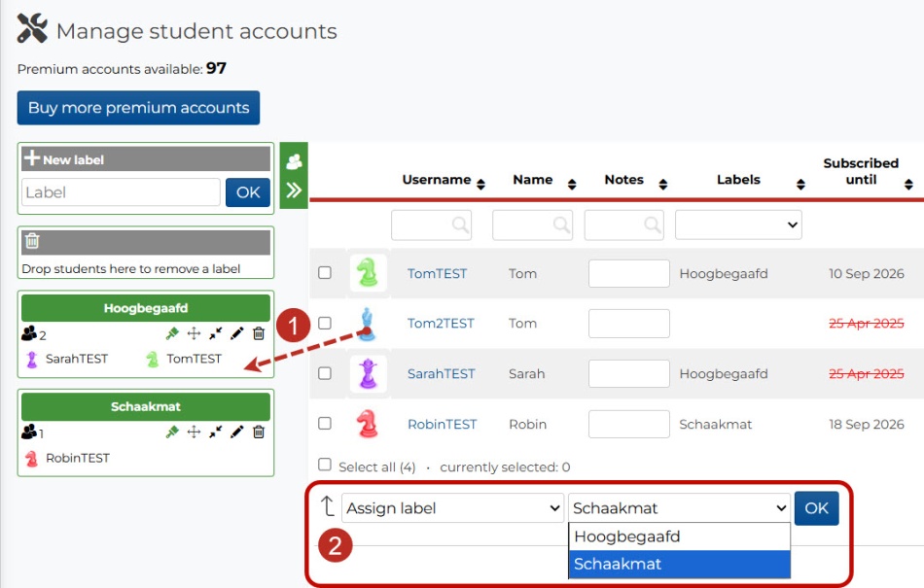Click the paintbrush color icon for Hoogbegaafd label
Screen dimensions: 924x588
(172, 333)
